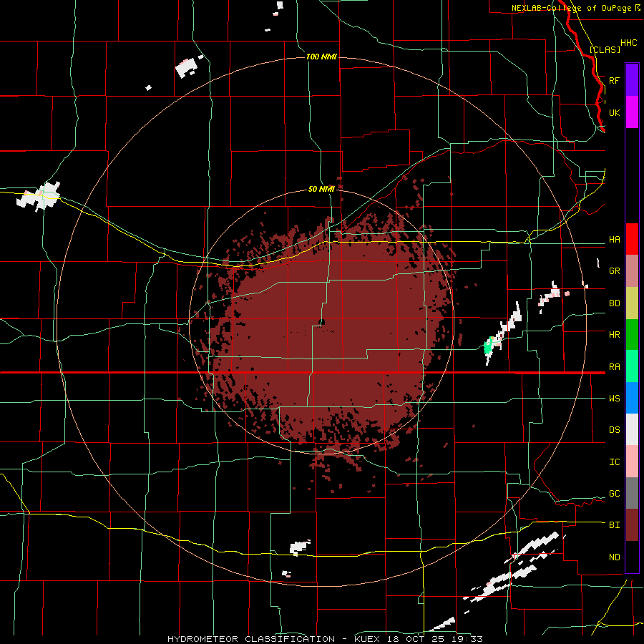Click the 'BI' legend label

click(x=614, y=525)
